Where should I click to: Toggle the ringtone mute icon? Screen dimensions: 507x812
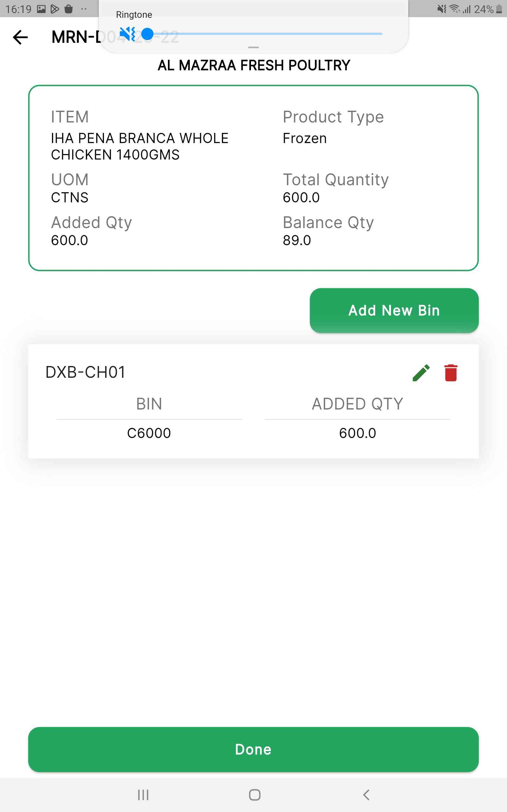(x=127, y=34)
